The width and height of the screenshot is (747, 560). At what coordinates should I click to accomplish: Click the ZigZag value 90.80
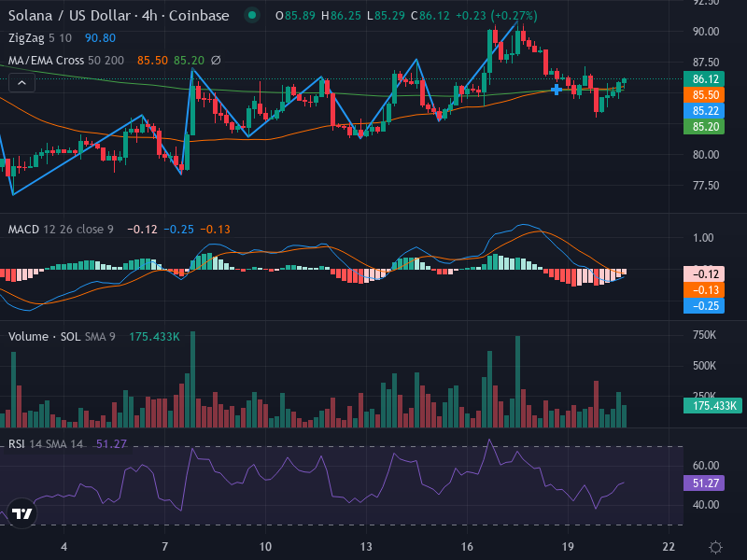click(x=100, y=38)
